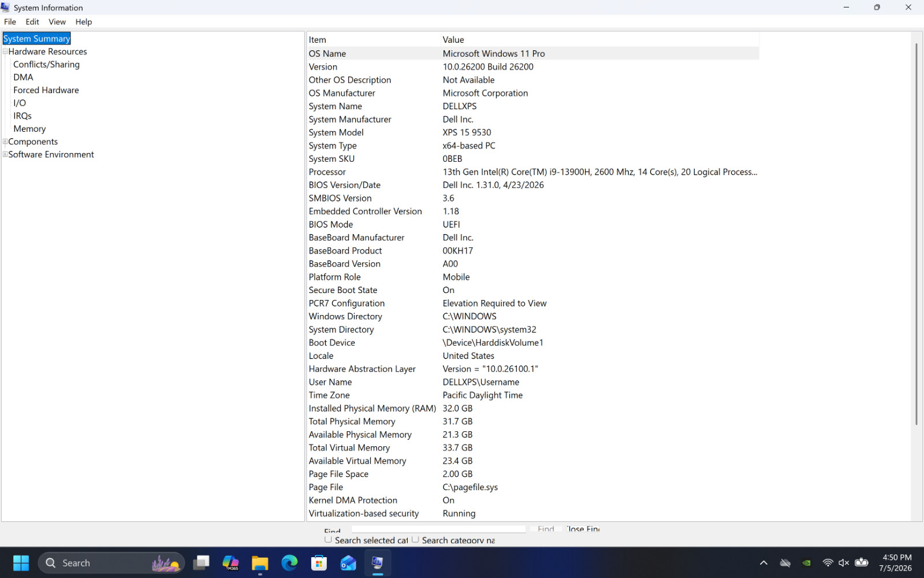Click the battery charging tray icon
This screenshot has height=578, width=924.
(x=862, y=563)
